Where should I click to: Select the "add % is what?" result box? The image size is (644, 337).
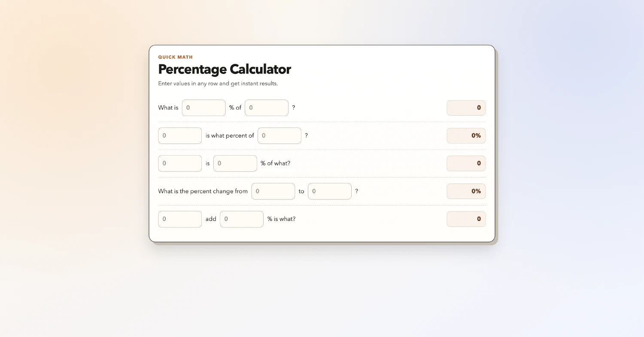pyautogui.click(x=466, y=219)
